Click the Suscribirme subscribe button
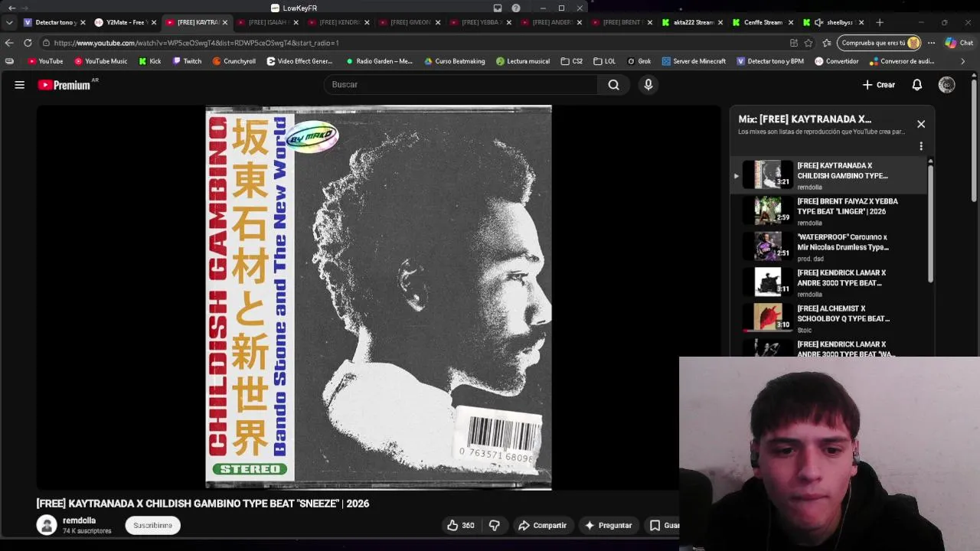980x551 pixels. (153, 526)
